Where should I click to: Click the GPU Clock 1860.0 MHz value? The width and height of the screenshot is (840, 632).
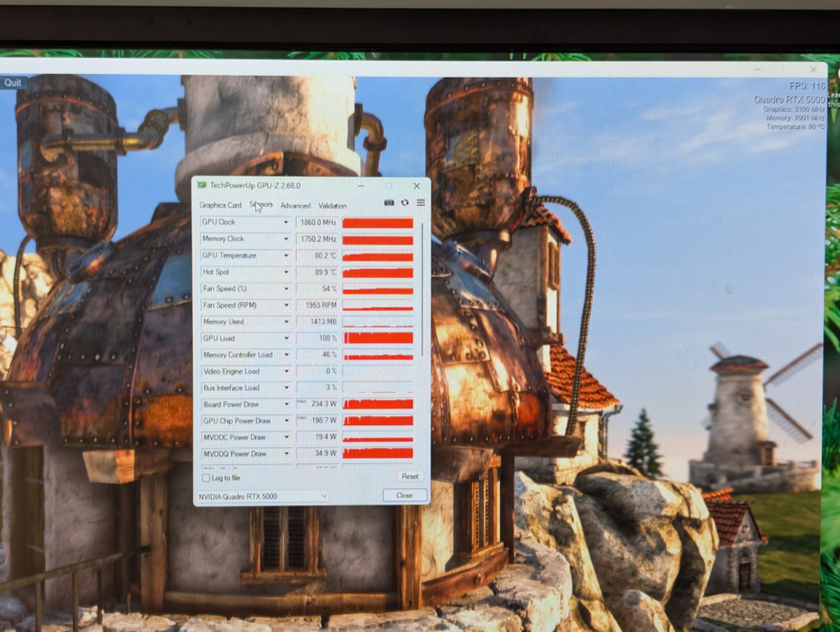[x=317, y=222]
